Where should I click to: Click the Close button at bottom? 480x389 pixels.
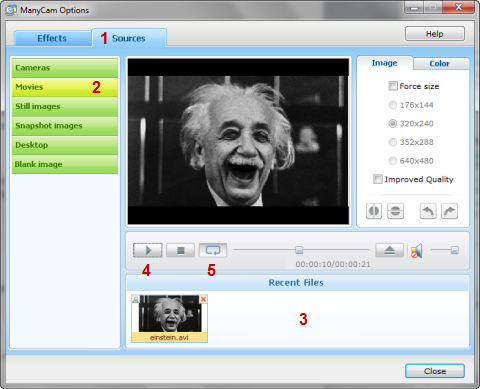coord(435,371)
